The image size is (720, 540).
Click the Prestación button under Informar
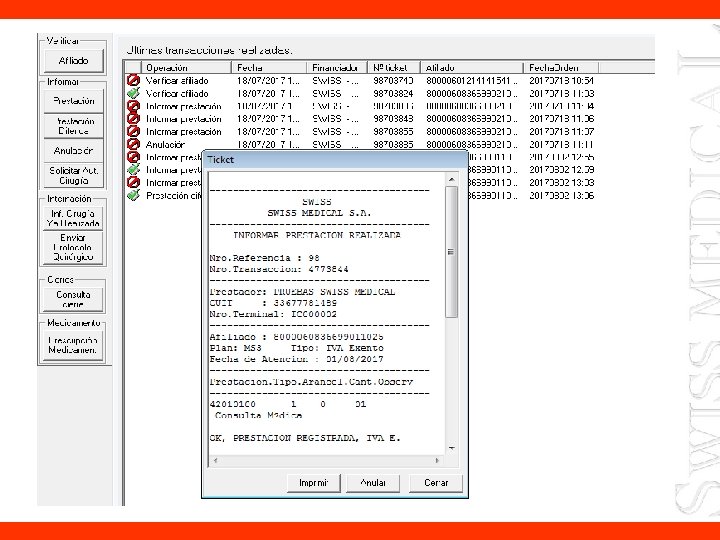(73, 101)
